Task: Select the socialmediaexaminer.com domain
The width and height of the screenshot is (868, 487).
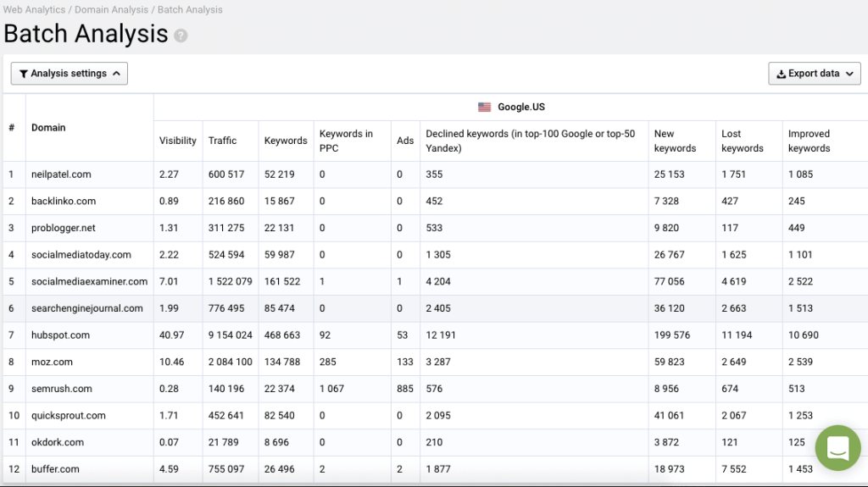Action: tap(89, 281)
